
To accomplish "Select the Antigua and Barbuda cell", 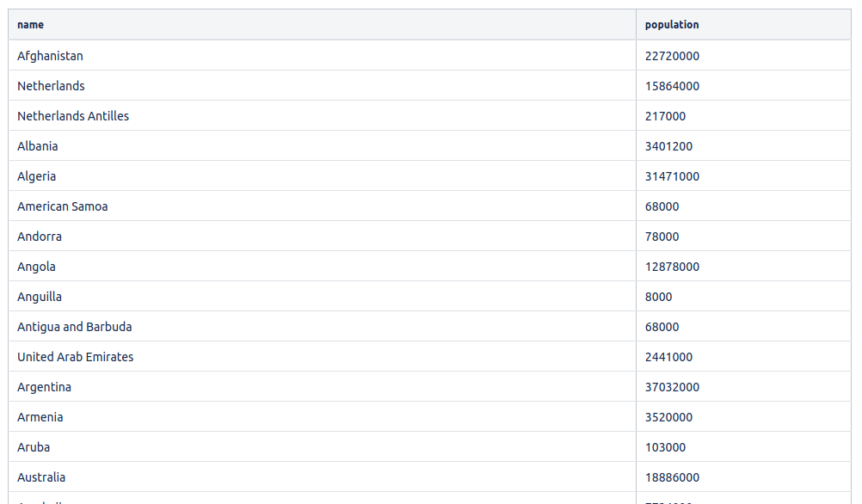I will click(74, 327).
